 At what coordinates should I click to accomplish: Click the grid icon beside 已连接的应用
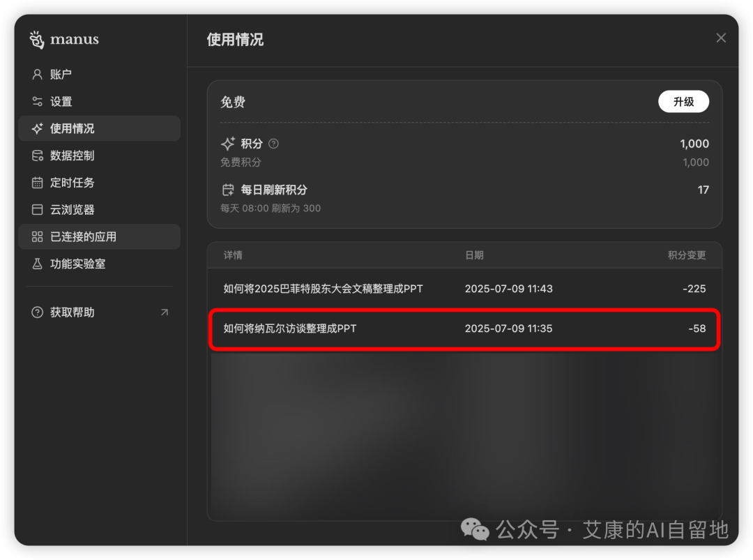pyautogui.click(x=37, y=236)
